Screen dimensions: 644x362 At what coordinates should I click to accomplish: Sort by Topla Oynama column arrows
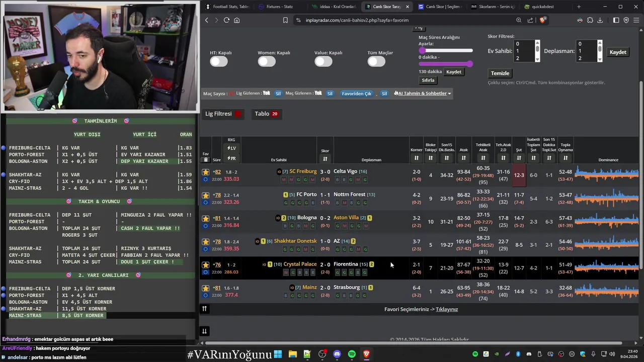coord(566,158)
